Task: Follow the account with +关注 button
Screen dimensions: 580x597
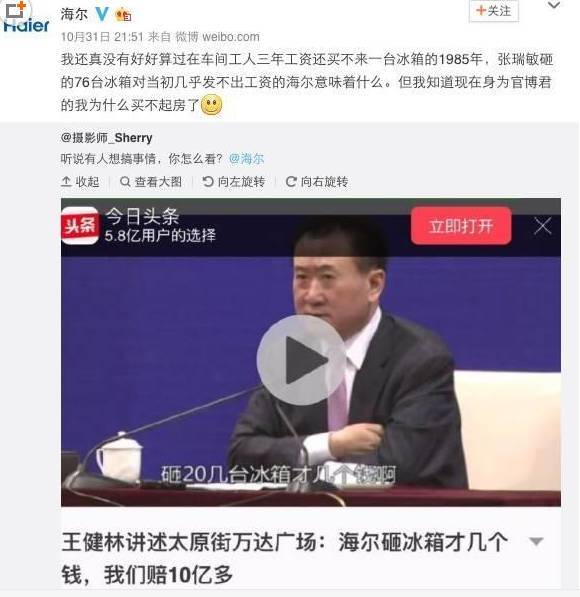Action: [493, 11]
